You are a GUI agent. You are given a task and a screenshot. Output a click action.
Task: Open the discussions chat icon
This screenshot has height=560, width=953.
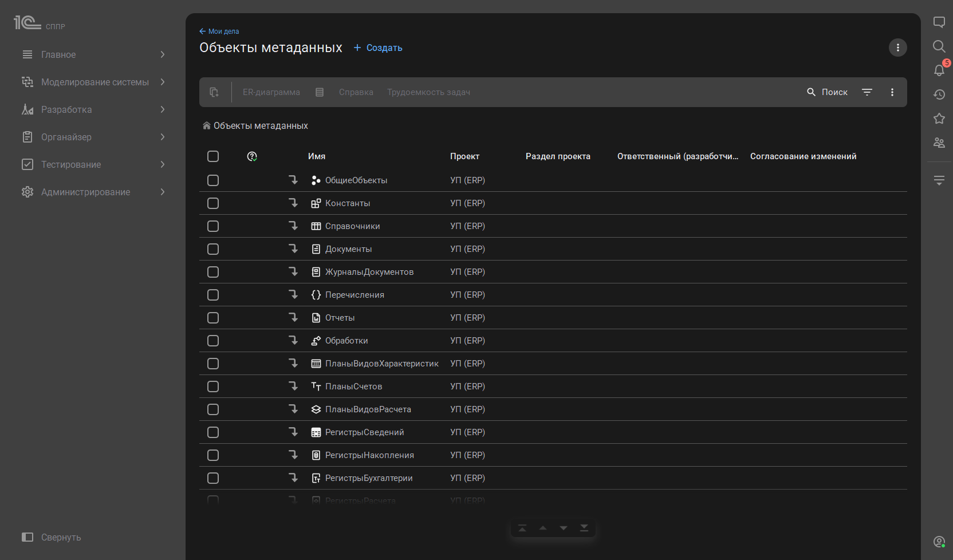(939, 22)
